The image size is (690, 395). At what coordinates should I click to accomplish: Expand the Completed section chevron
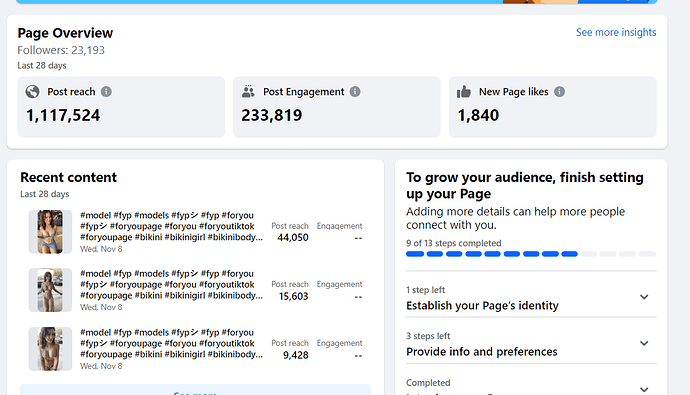pos(644,389)
